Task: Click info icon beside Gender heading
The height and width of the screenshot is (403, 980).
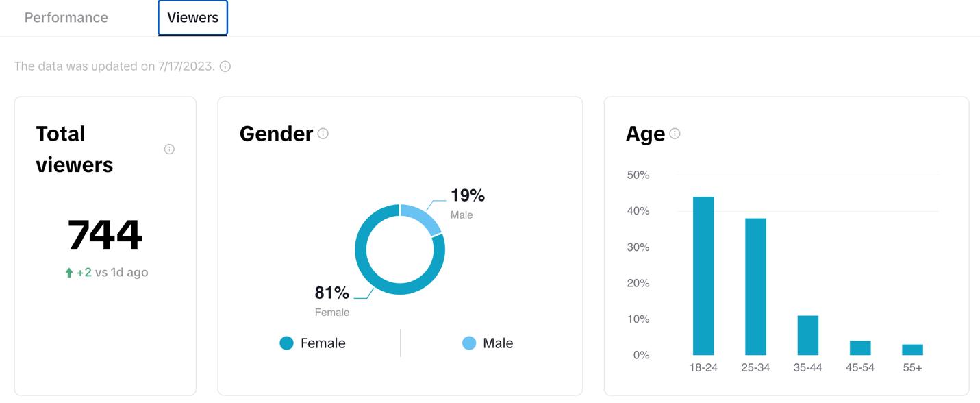Action: (x=323, y=134)
